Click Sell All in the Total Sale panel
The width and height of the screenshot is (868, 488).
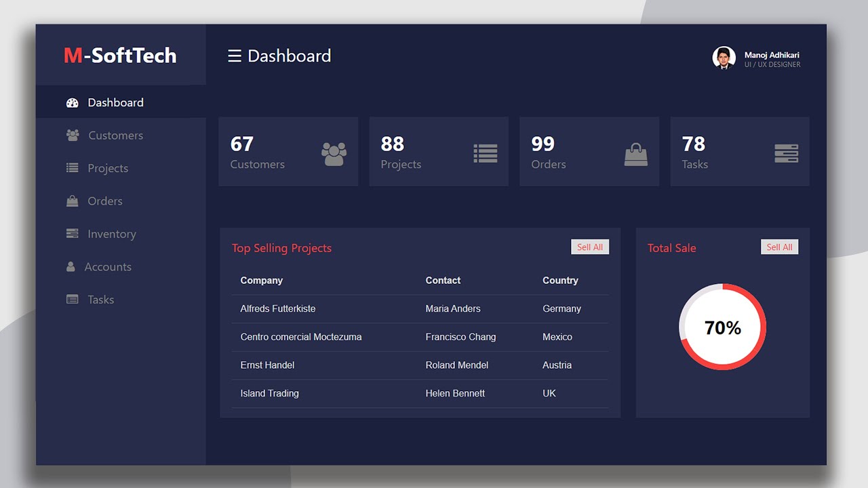click(779, 247)
